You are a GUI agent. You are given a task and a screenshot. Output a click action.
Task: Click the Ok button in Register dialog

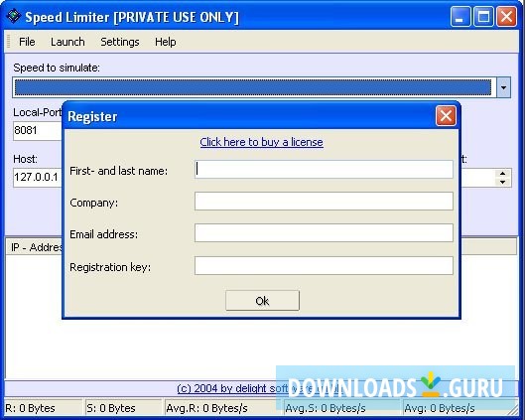[x=262, y=301]
